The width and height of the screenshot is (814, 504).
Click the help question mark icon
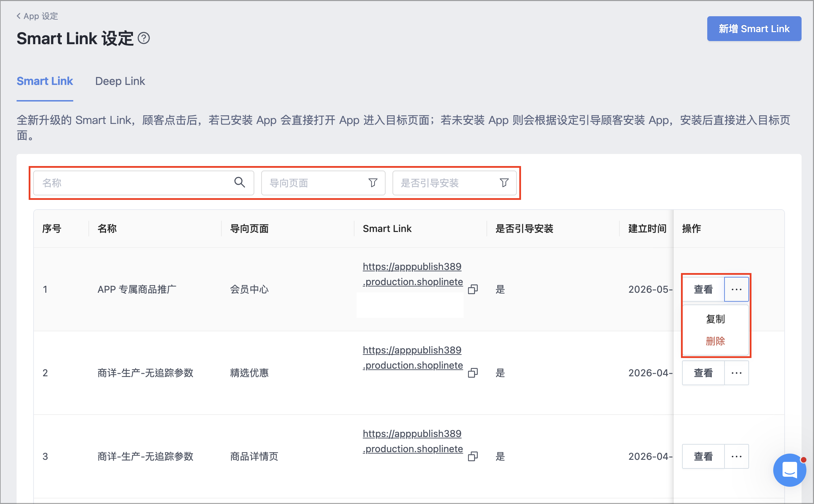144,38
